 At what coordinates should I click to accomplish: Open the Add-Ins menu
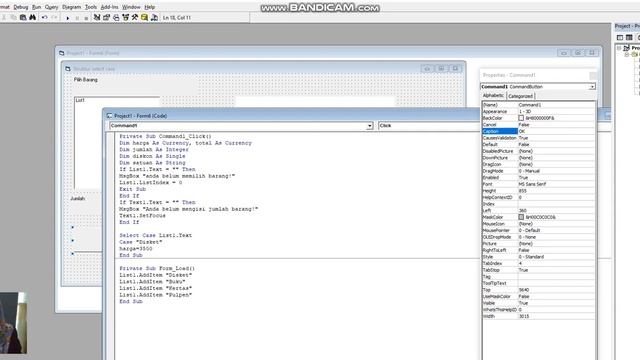point(109,7)
